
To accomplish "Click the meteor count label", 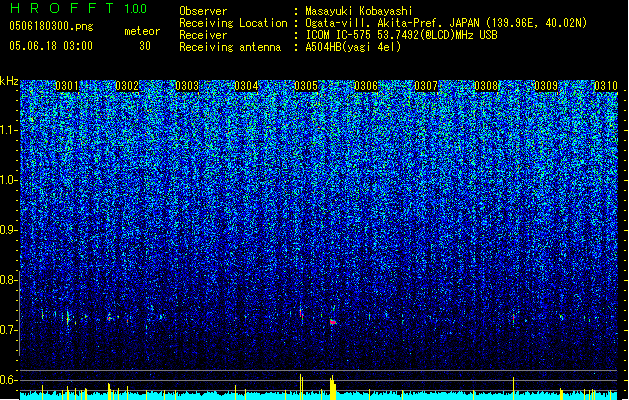I will click(x=142, y=31).
